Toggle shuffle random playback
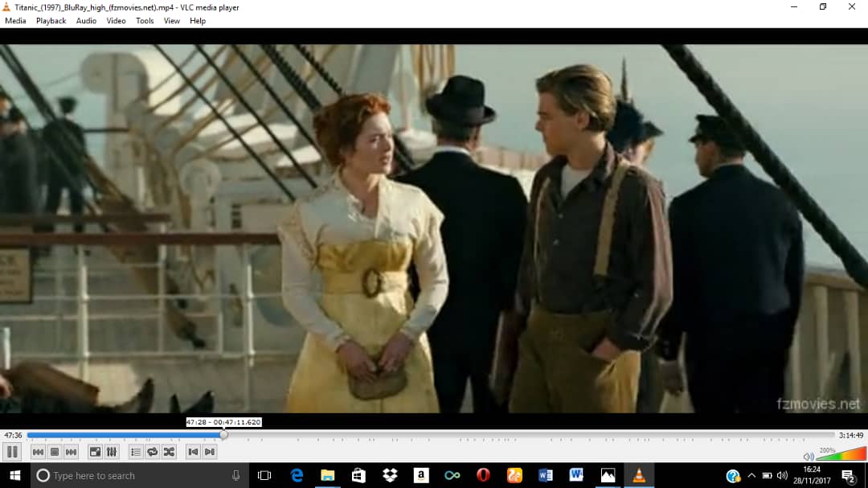The width and height of the screenshot is (868, 488). (x=169, y=452)
